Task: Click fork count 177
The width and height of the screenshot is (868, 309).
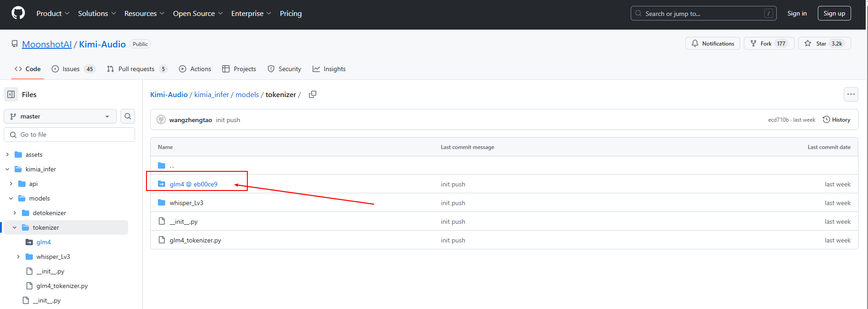Action: pos(781,43)
